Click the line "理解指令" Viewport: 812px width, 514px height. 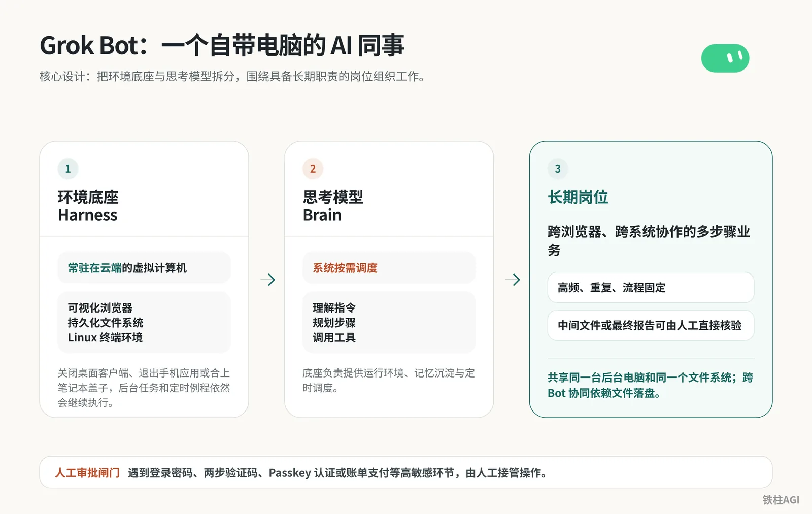[x=334, y=308]
